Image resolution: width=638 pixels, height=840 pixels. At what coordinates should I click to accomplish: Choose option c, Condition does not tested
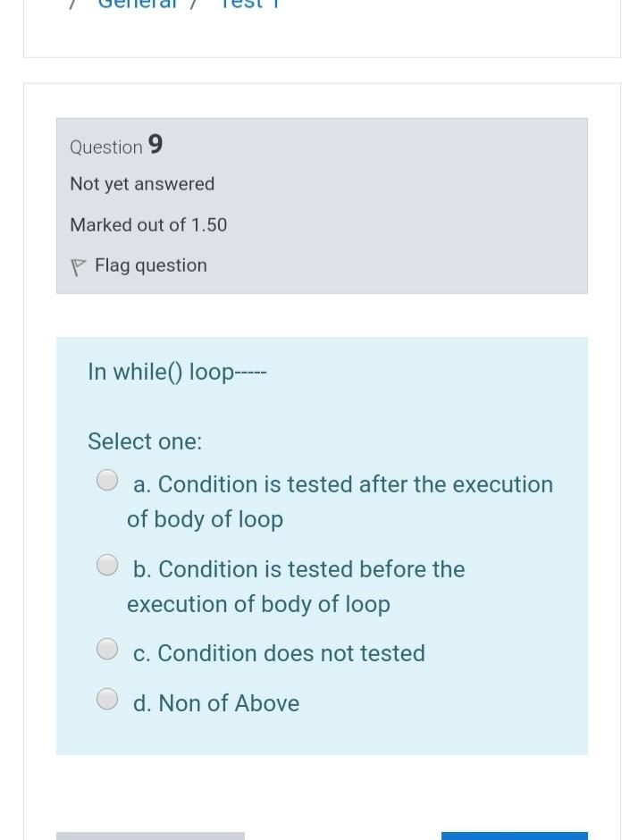107,648
